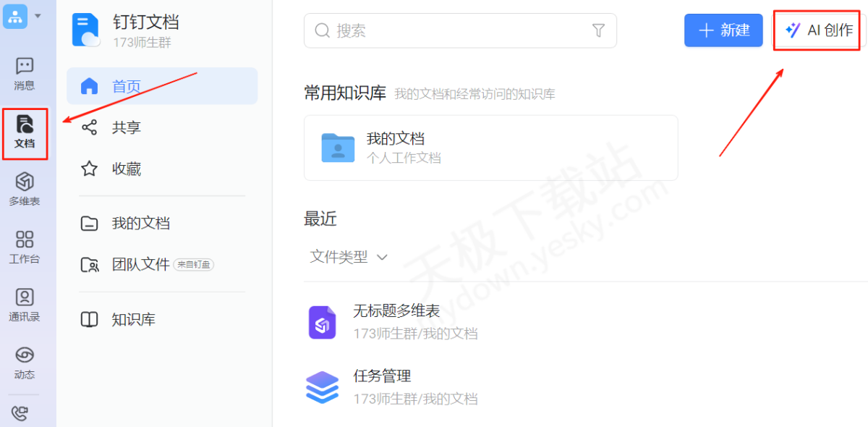Click the 新建 button
This screenshot has height=427, width=868.
(723, 30)
